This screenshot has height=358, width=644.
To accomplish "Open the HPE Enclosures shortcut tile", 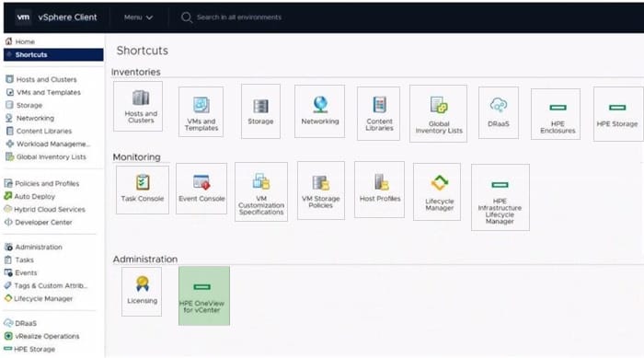I will 556,114.
